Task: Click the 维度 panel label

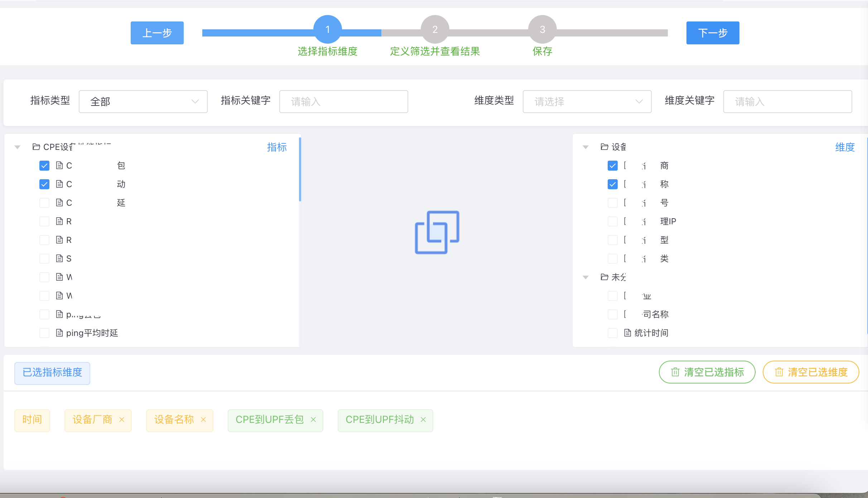Action: click(845, 147)
